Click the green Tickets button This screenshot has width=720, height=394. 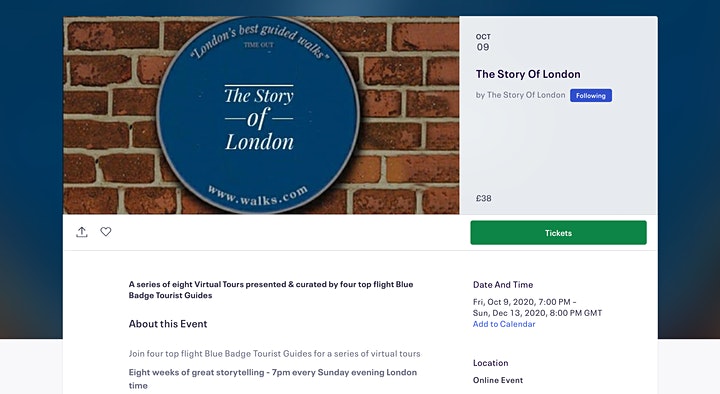(x=558, y=233)
